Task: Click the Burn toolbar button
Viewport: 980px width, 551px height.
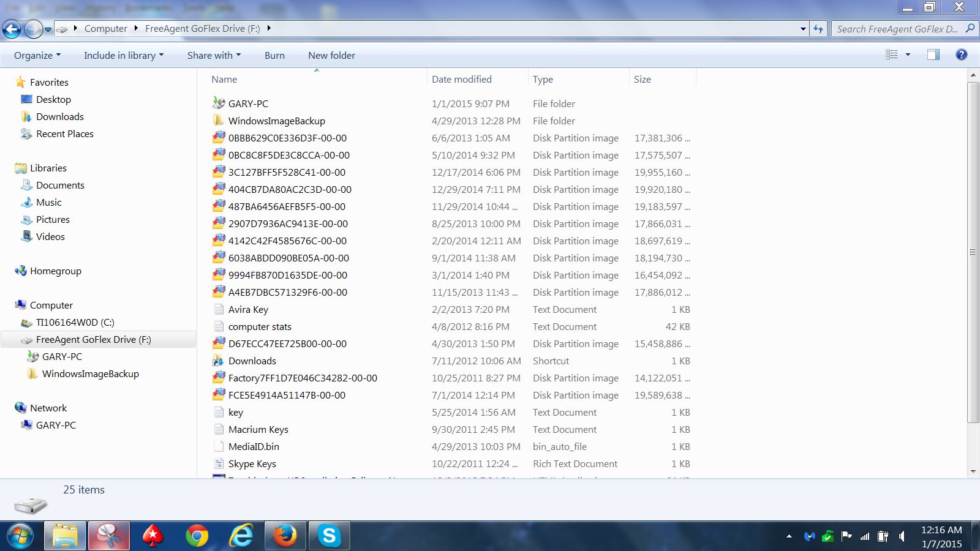Action: point(274,55)
